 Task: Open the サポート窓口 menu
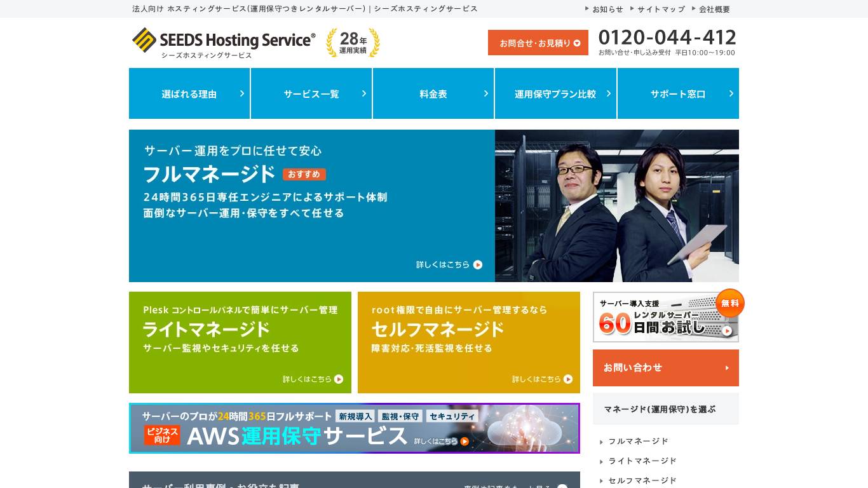[678, 93]
